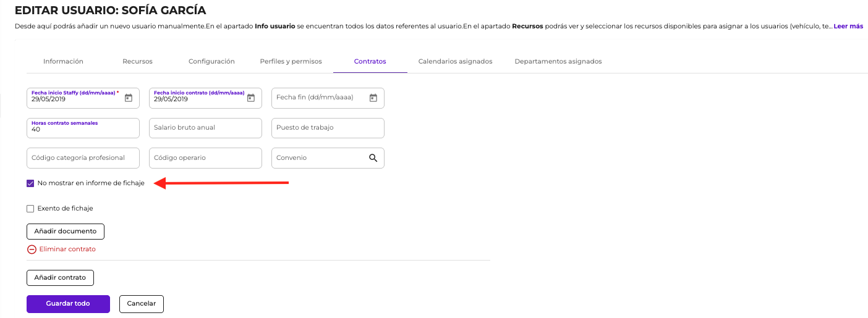Image resolution: width=868 pixels, height=318 pixels.
Task: Expand description with Leer más link
Action: [x=848, y=27]
